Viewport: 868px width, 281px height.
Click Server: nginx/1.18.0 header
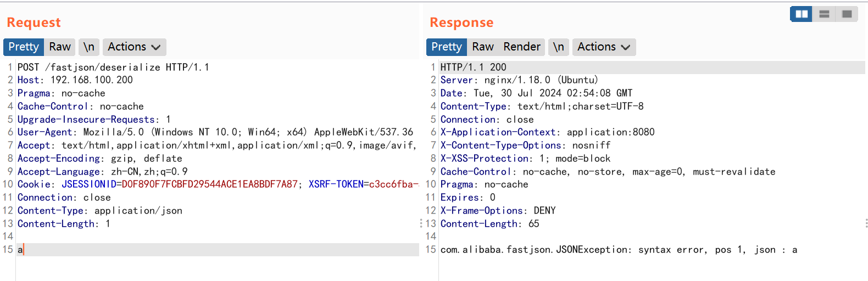(519, 80)
